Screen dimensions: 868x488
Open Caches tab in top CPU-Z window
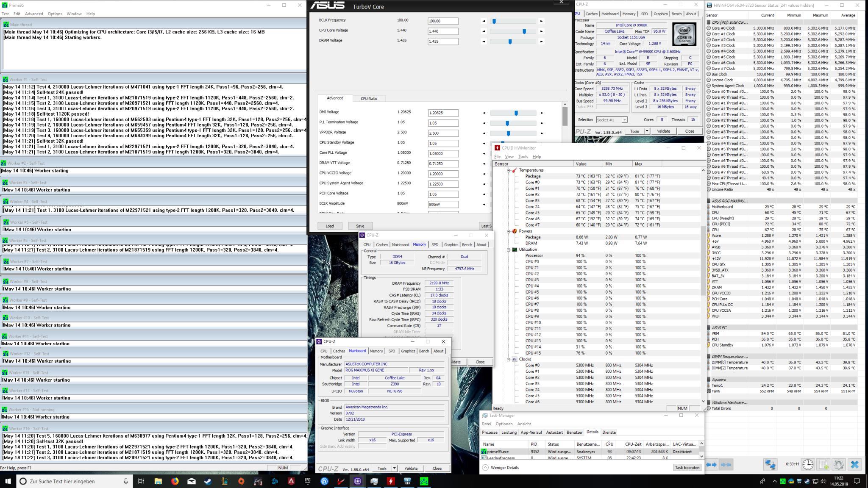[591, 14]
